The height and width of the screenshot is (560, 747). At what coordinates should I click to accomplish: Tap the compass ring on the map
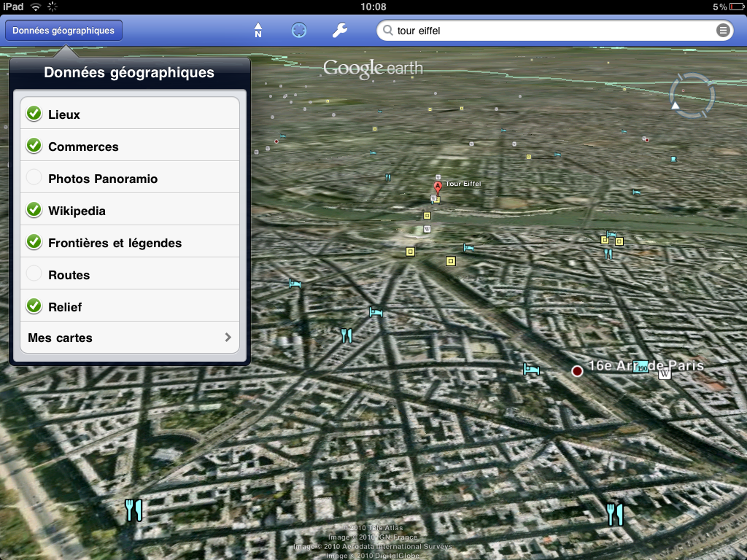coord(692,96)
